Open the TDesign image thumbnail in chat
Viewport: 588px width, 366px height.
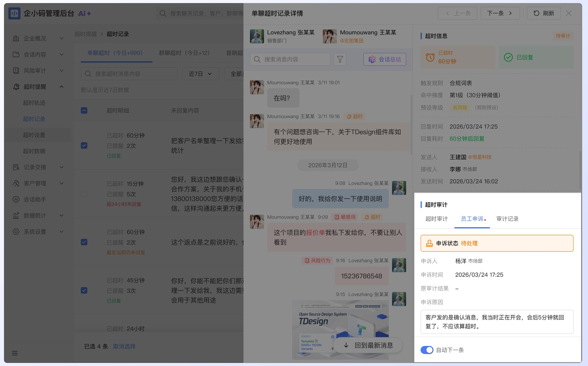click(x=340, y=330)
